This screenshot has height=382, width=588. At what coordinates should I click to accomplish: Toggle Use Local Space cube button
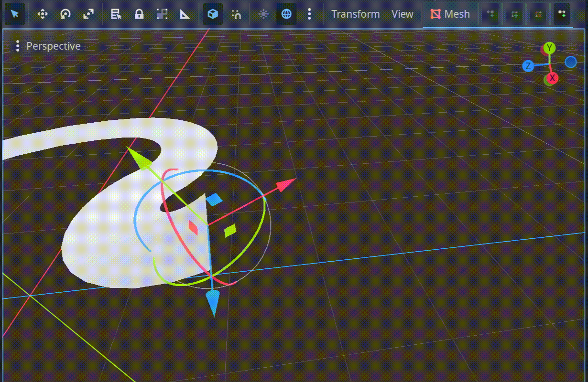click(213, 14)
